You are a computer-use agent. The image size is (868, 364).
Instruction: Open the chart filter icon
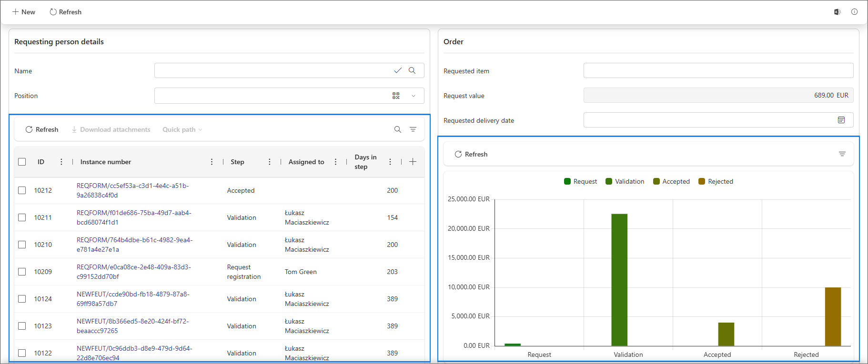click(842, 154)
